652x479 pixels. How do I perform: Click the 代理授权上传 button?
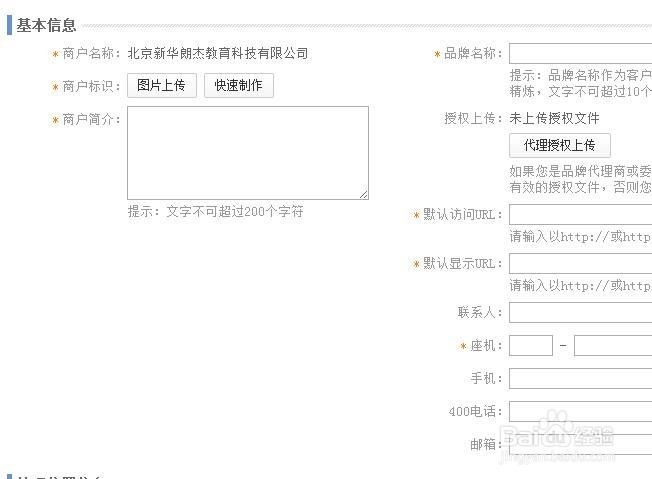[560, 145]
